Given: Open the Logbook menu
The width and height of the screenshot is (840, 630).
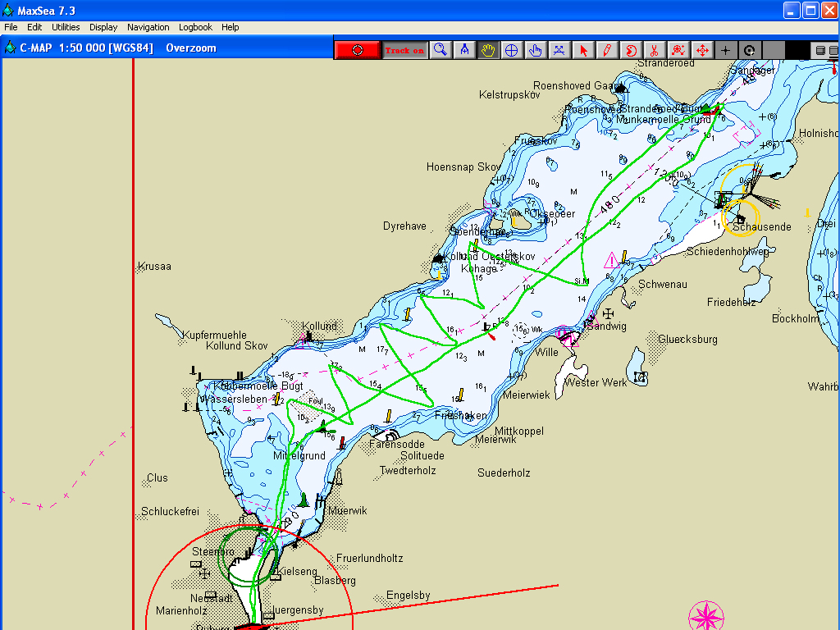Looking at the screenshot, I should point(195,27).
